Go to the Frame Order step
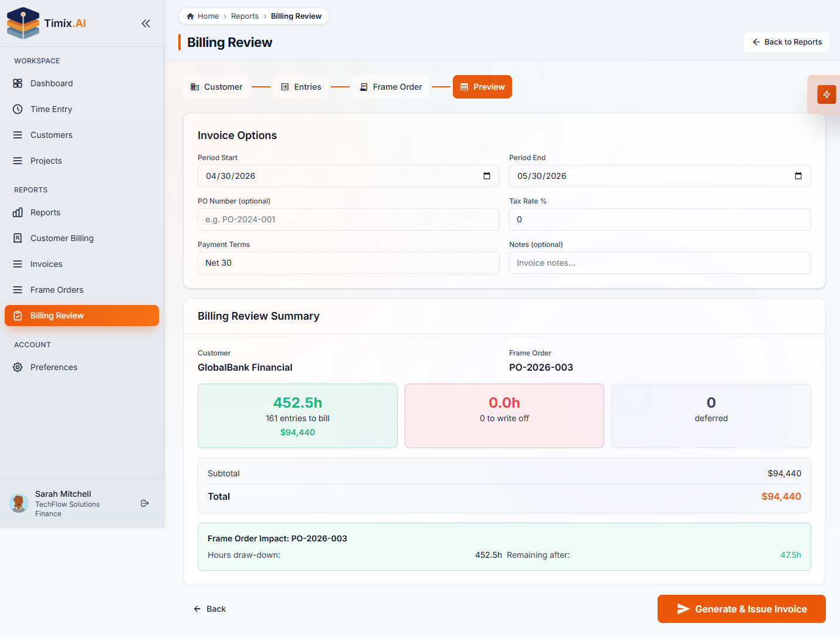Screen dimensions: 840x637 (x=391, y=87)
